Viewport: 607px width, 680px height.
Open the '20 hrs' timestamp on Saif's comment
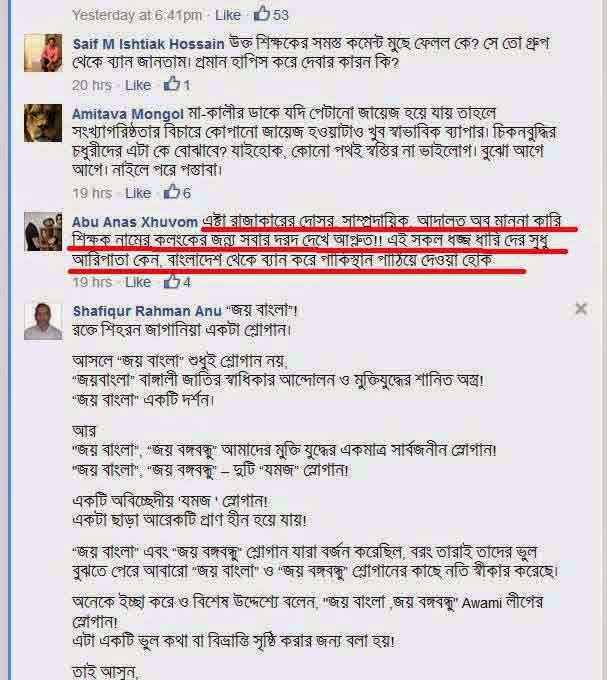tap(92, 85)
